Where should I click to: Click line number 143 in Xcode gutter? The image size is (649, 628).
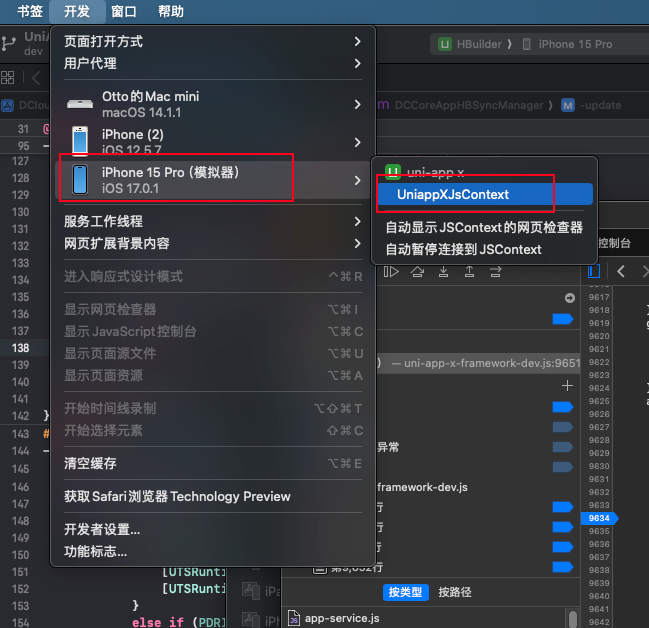(x=21, y=433)
